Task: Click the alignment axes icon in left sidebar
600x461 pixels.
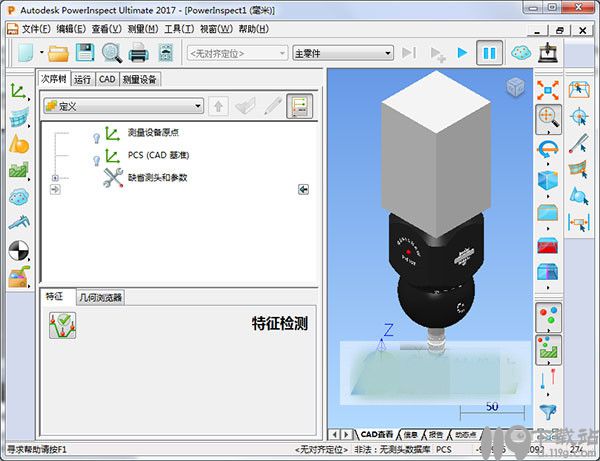Action: point(18,91)
